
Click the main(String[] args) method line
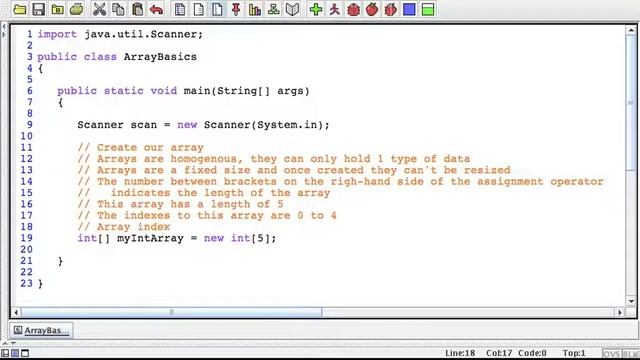pyautogui.click(x=183, y=91)
